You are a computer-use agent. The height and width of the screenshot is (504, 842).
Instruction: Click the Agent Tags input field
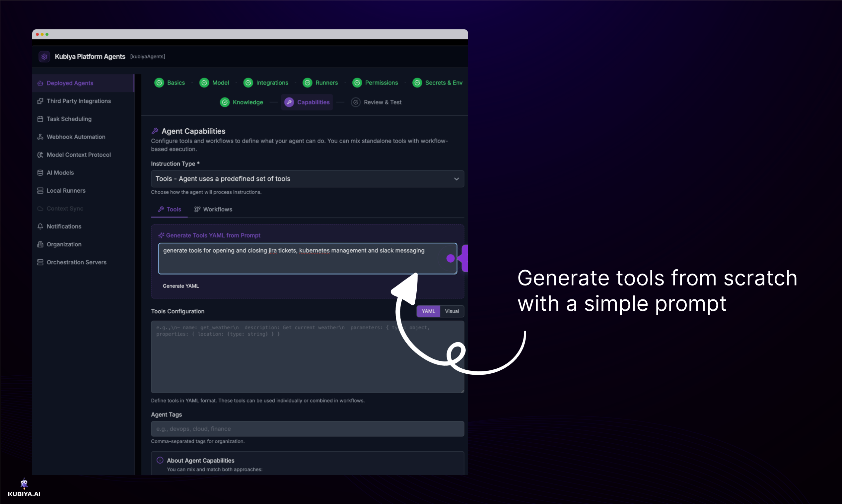[307, 429]
